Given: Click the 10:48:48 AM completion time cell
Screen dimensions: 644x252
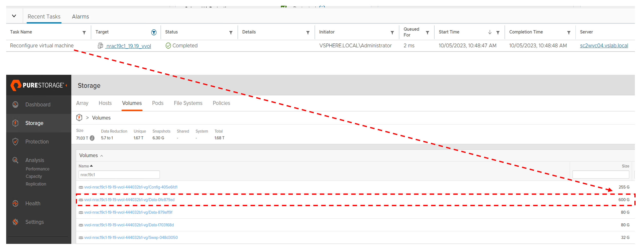Looking at the screenshot, I should [538, 45].
